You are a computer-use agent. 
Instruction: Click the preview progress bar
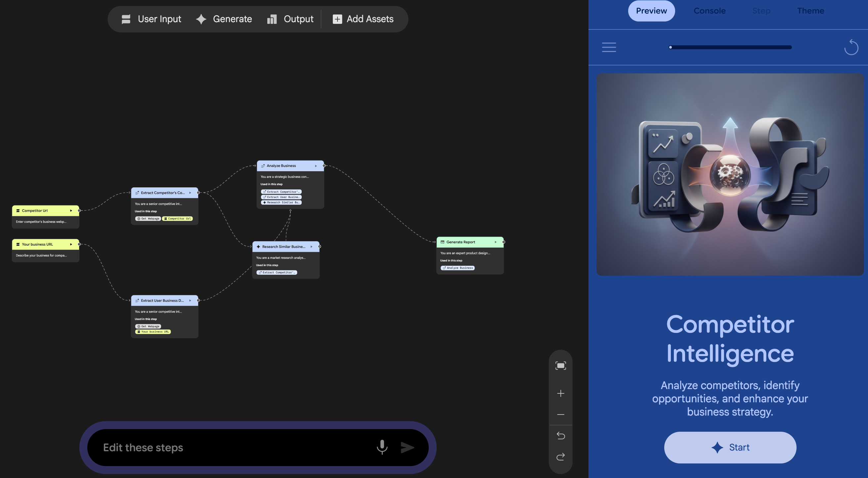coord(730,47)
